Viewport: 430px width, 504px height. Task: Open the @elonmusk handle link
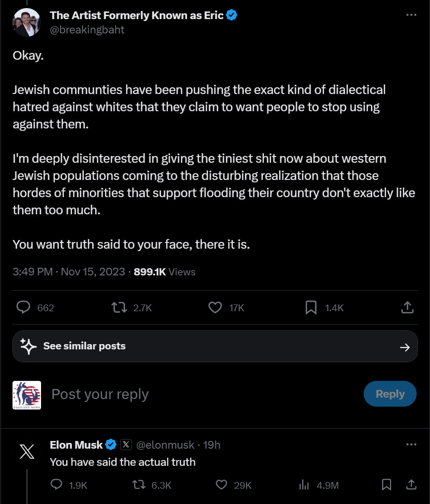(165, 445)
